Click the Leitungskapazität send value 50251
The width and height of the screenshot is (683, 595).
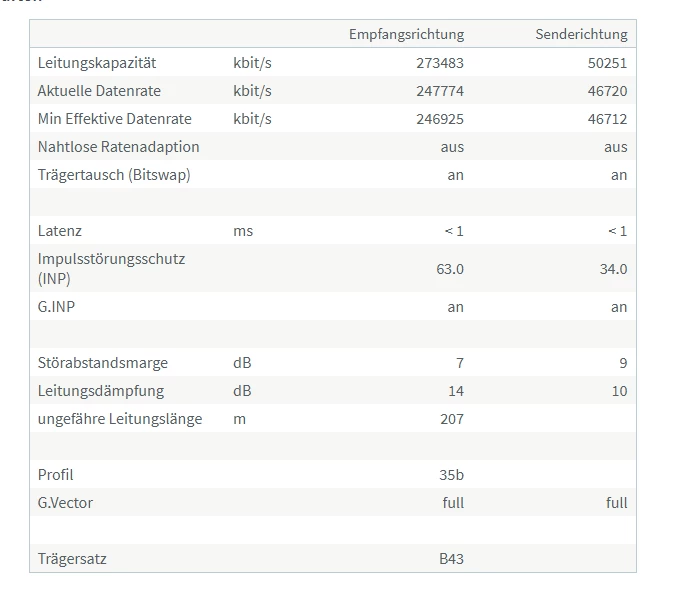607,63
